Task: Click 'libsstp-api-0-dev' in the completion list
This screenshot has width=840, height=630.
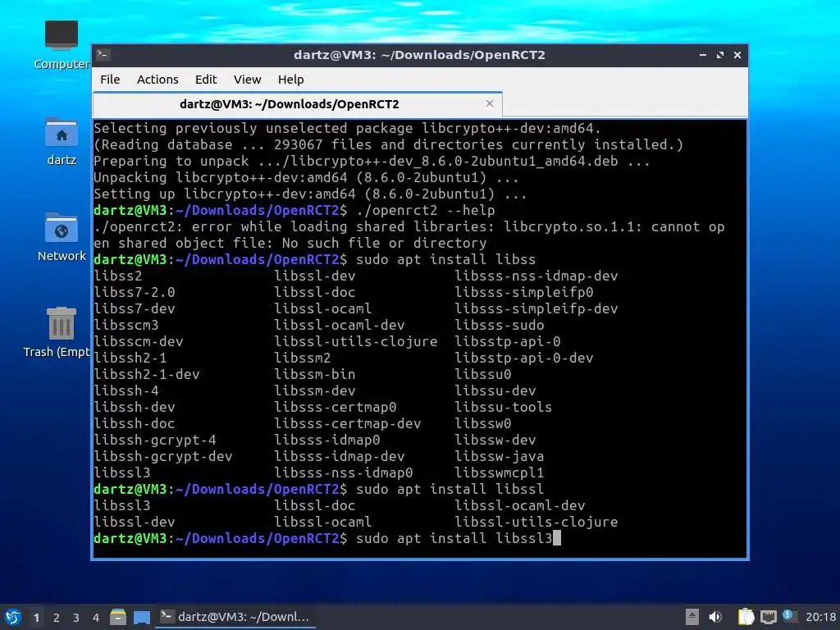Action: click(x=524, y=358)
